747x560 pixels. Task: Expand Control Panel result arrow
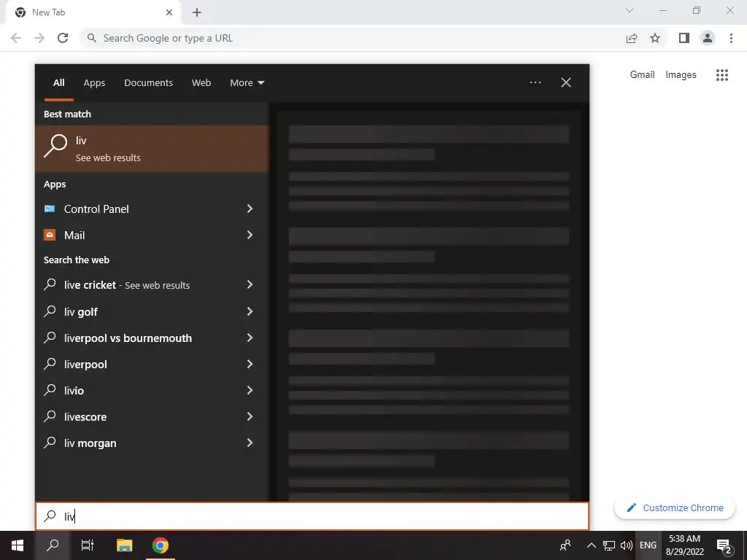(x=249, y=209)
